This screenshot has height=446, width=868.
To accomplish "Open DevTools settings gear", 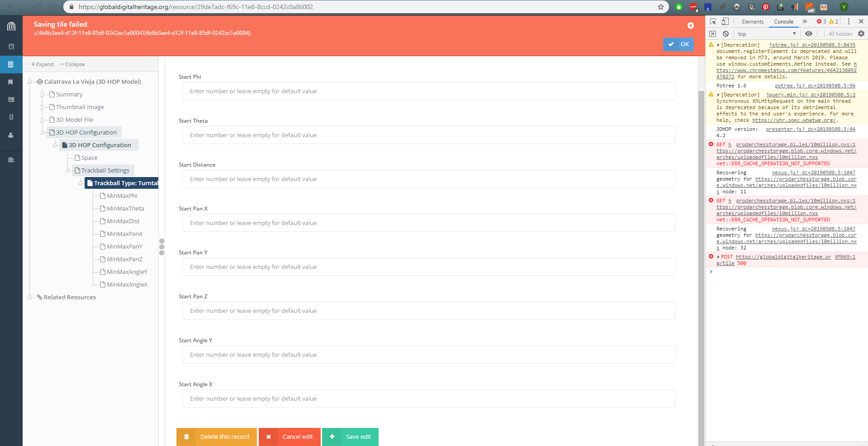I will (x=861, y=34).
